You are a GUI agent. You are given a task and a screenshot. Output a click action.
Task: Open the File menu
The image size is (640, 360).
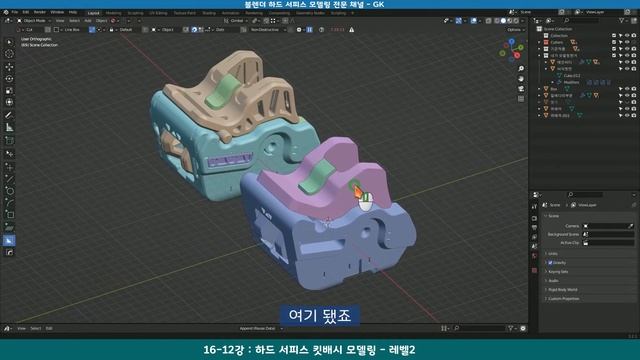click(15, 12)
